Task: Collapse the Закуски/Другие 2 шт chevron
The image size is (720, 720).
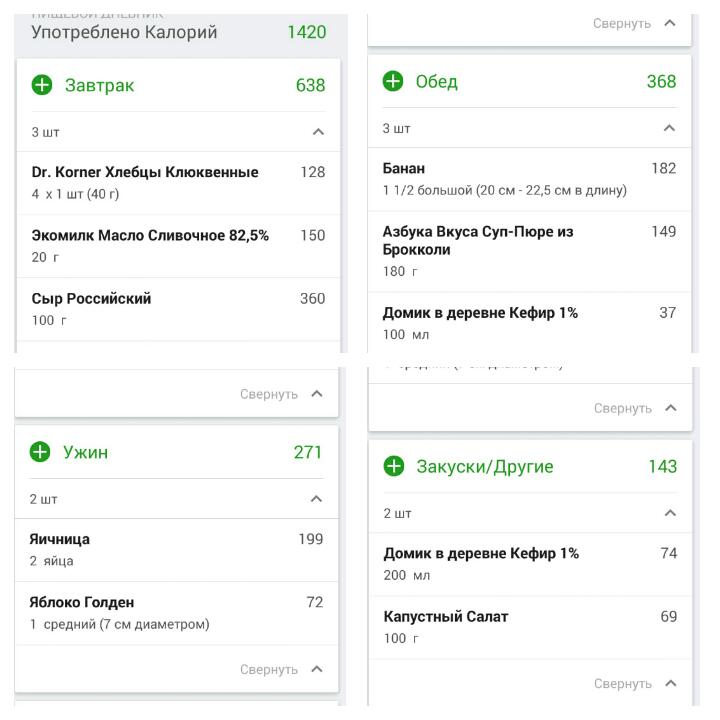Action: [670, 513]
